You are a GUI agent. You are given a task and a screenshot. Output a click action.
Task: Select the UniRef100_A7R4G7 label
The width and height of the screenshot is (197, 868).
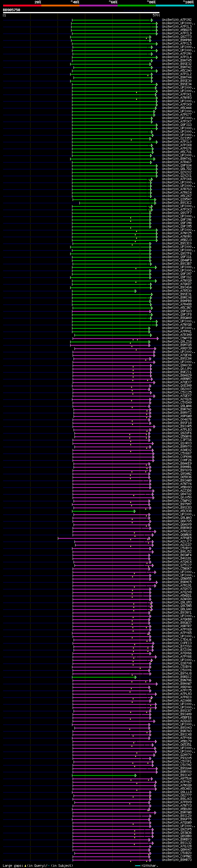(x=177, y=162)
